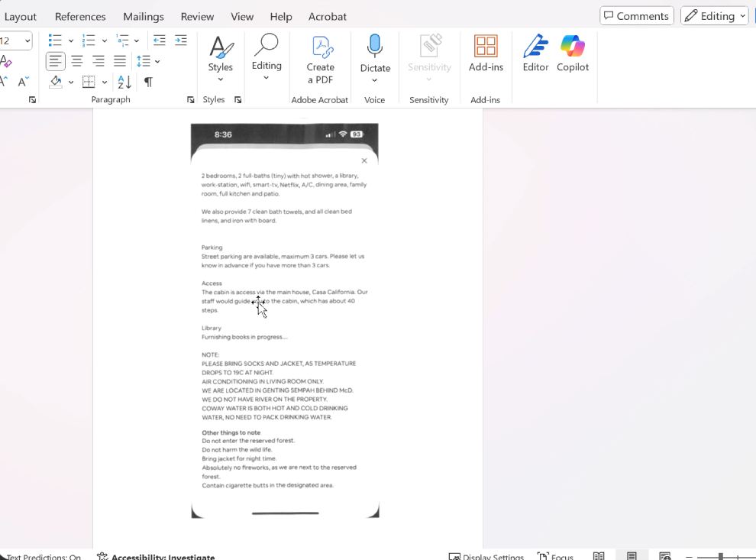The height and width of the screenshot is (560, 756).
Task: Switch to the References tab
Action: pos(80,16)
